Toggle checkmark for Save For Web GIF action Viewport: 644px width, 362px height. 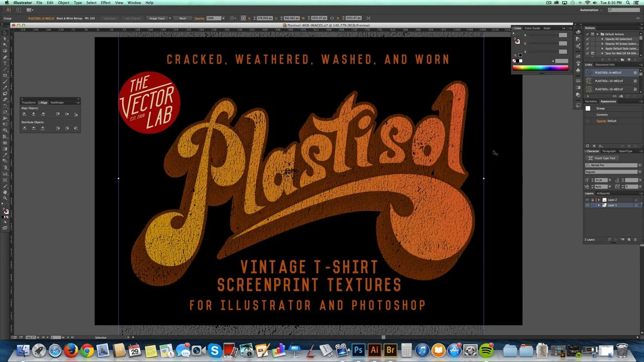coord(587,53)
